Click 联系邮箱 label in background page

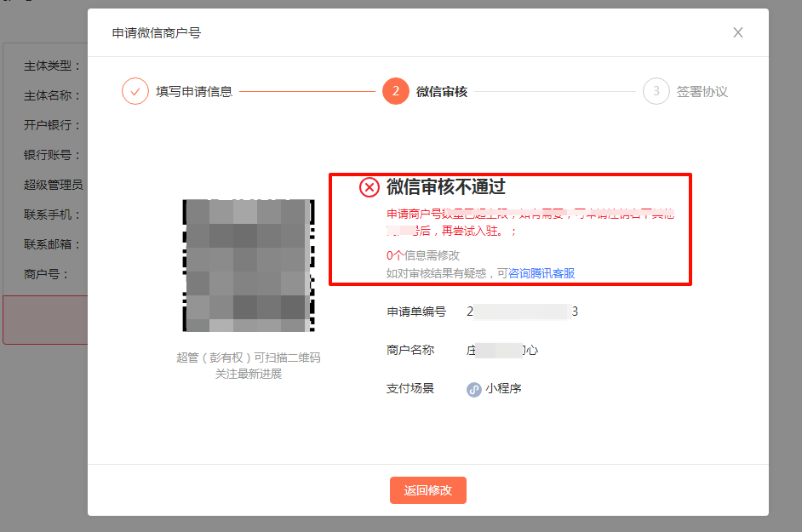coord(52,244)
